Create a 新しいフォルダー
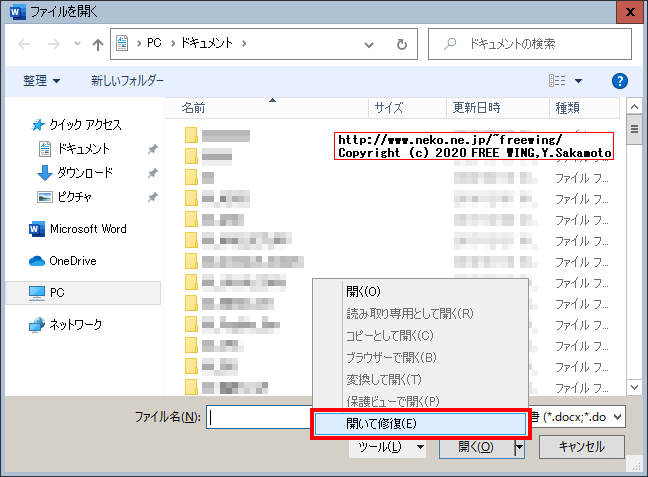The image size is (648, 477). tap(127, 81)
